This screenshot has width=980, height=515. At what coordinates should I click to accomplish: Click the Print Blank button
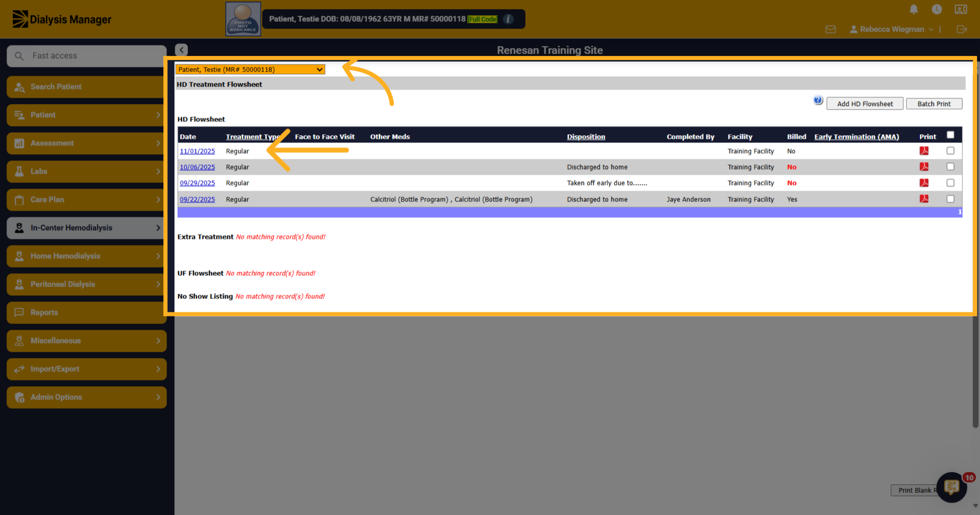click(915, 490)
